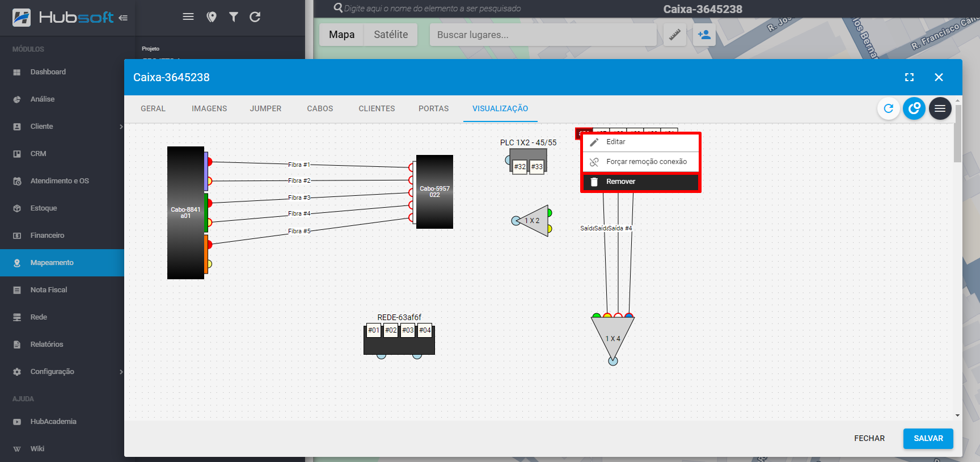Open the CABOS tab

click(320, 108)
